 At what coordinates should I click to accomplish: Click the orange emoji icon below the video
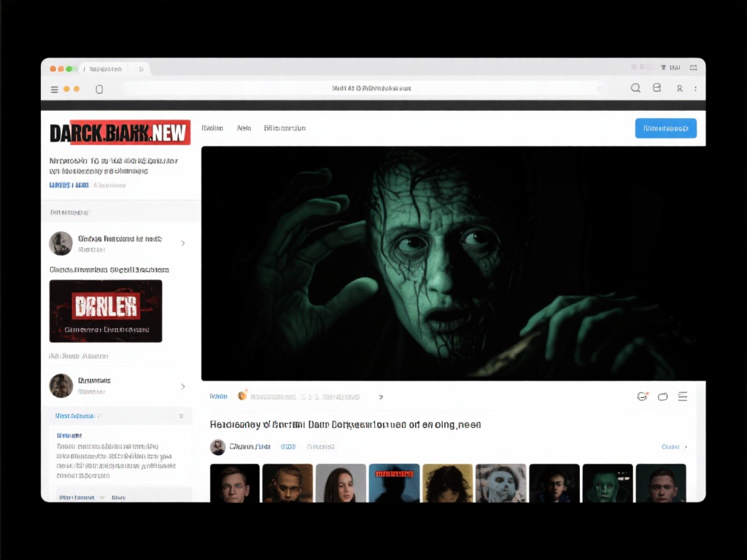pyautogui.click(x=243, y=396)
